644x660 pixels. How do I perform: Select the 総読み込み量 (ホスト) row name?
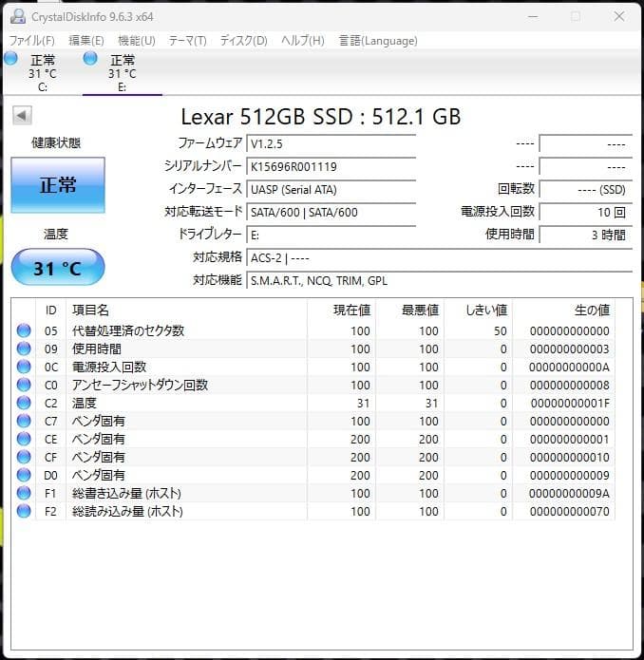127,512
